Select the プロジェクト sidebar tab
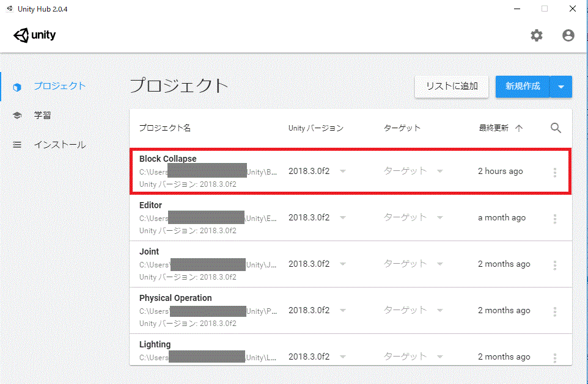The image size is (588, 384). coord(59,86)
